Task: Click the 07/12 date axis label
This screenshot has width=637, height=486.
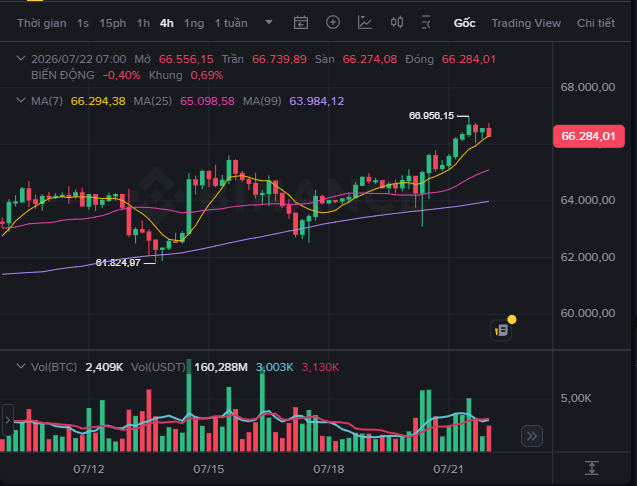Action: [x=89, y=469]
